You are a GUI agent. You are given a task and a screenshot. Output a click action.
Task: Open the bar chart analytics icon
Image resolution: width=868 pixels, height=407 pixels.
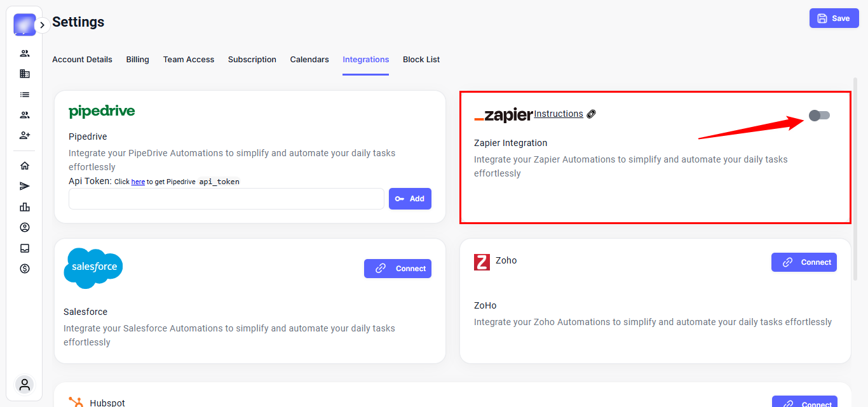[x=25, y=207]
